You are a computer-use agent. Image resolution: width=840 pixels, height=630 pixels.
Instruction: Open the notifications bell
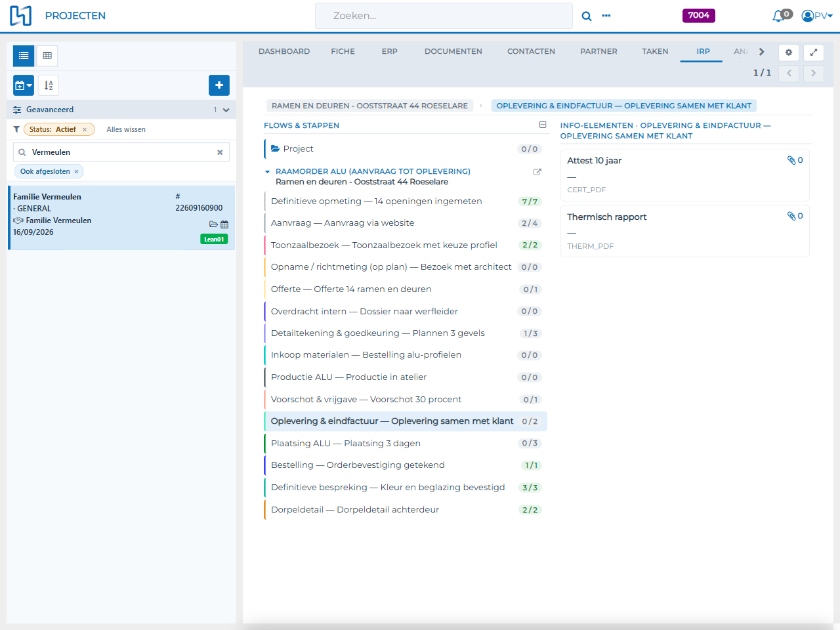pos(779,16)
